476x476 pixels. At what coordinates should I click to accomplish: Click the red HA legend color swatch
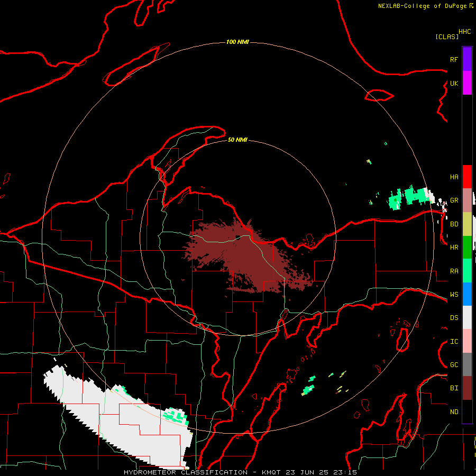pyautogui.click(x=467, y=177)
